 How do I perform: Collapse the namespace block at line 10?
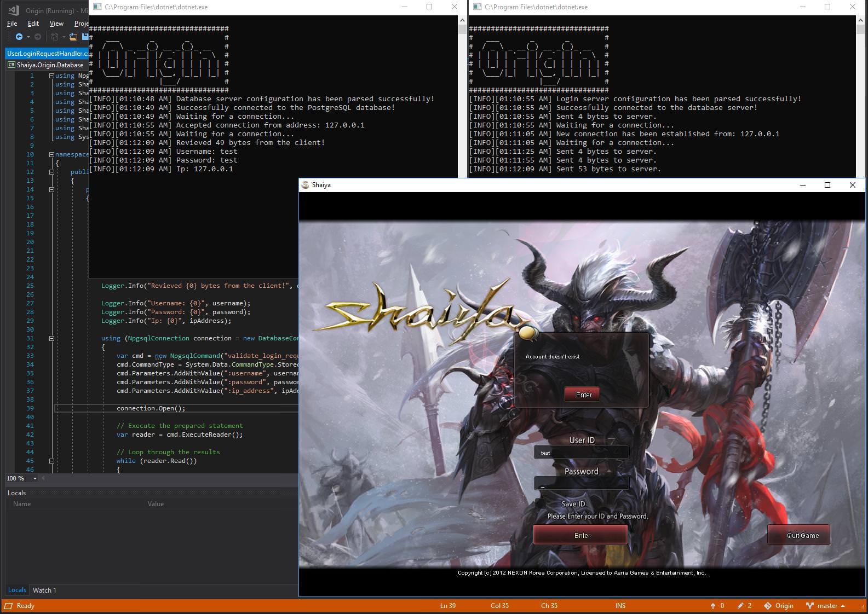[51, 154]
